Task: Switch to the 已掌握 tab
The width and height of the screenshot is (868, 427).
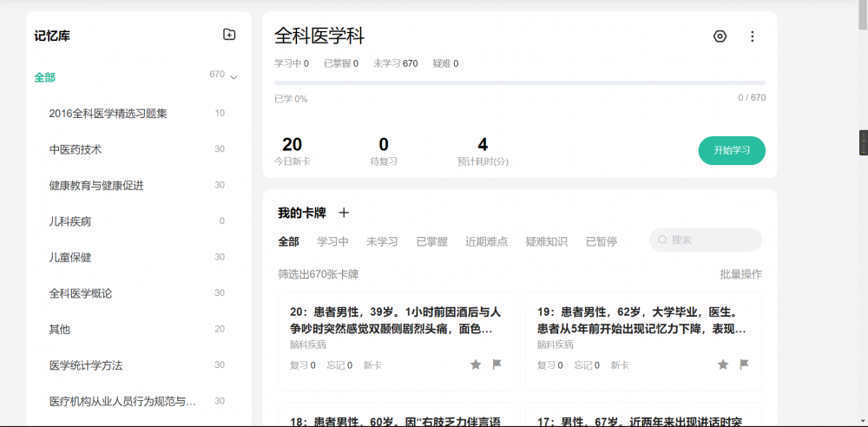Action: 431,241
